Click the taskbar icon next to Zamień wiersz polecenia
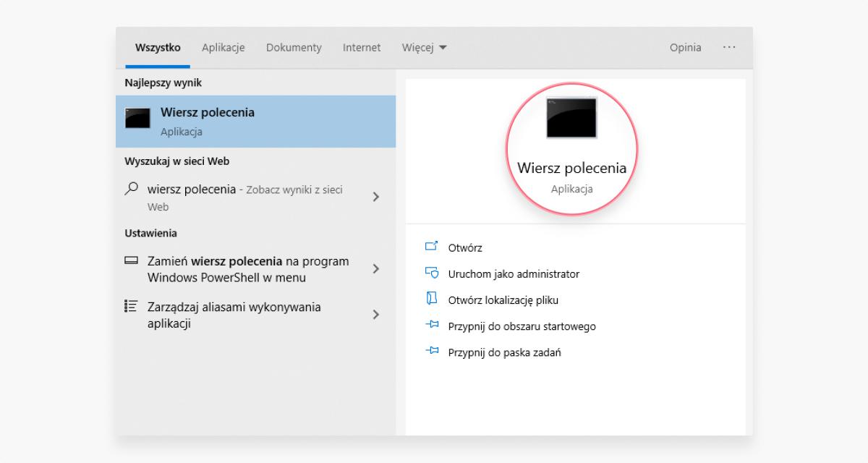The image size is (868, 463). [131, 260]
